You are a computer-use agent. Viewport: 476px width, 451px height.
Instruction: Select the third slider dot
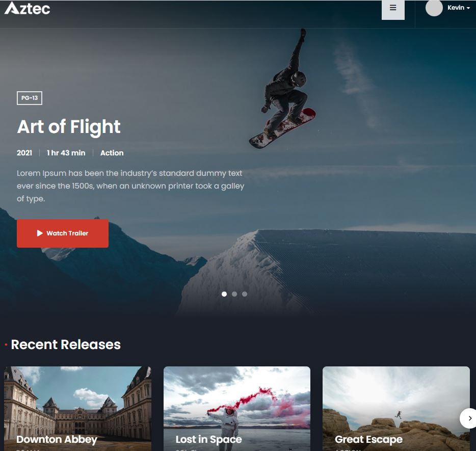[245, 294]
